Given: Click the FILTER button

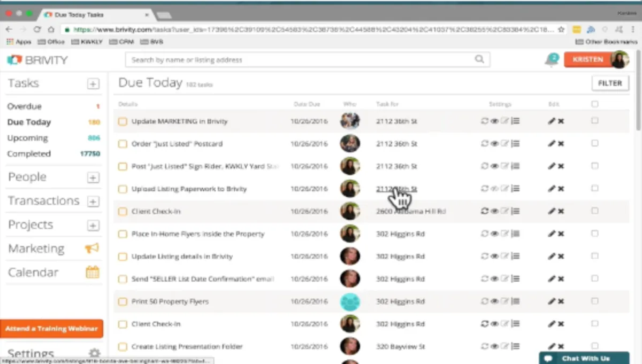Looking at the screenshot, I should pyautogui.click(x=610, y=83).
